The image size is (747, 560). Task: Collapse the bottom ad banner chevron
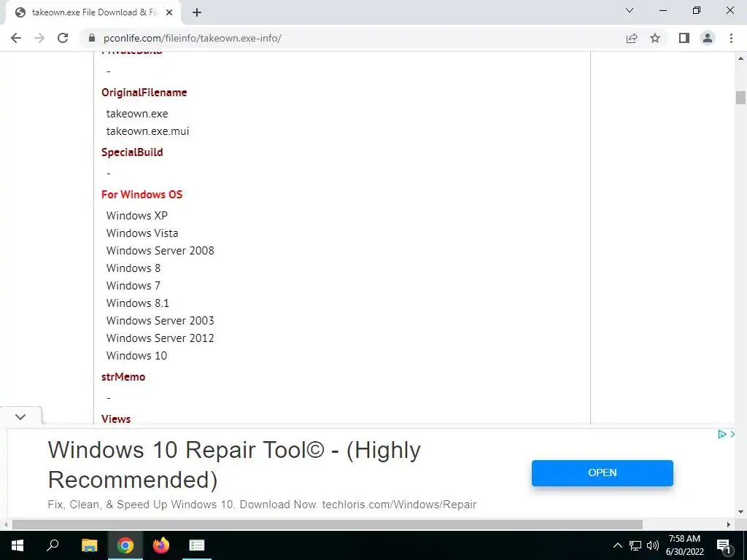(x=20, y=416)
